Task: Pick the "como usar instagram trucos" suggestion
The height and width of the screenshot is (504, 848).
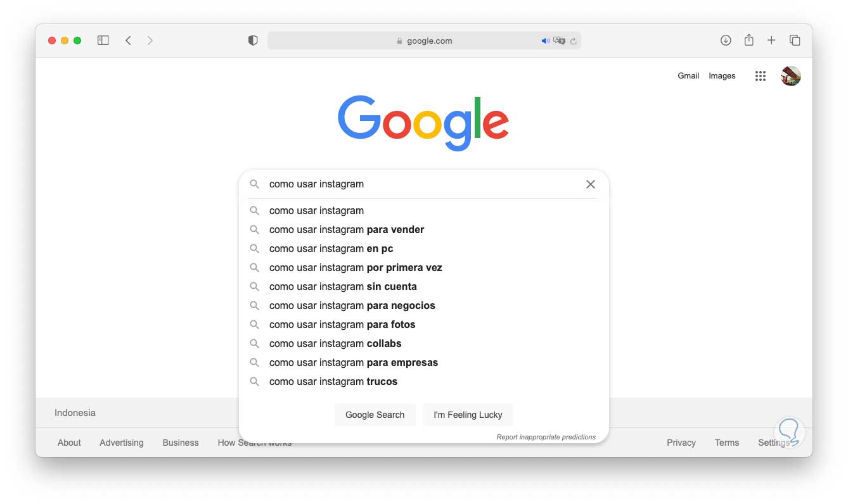Action: tap(333, 382)
